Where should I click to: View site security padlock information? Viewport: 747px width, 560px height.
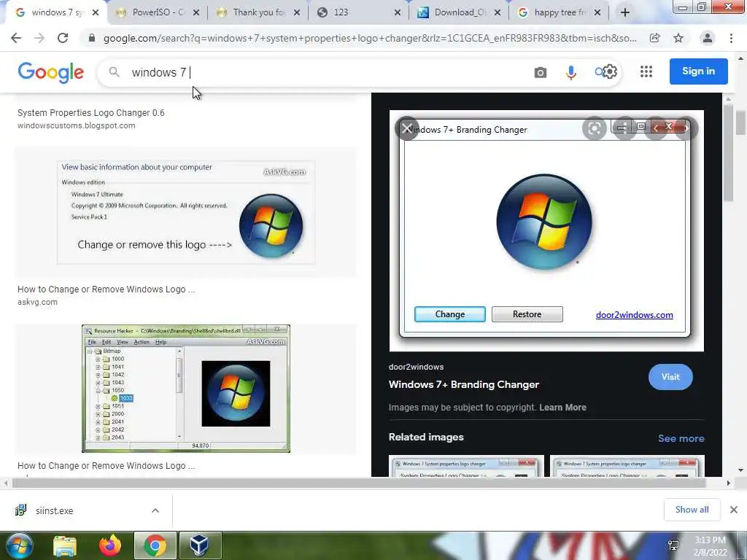[92, 38]
